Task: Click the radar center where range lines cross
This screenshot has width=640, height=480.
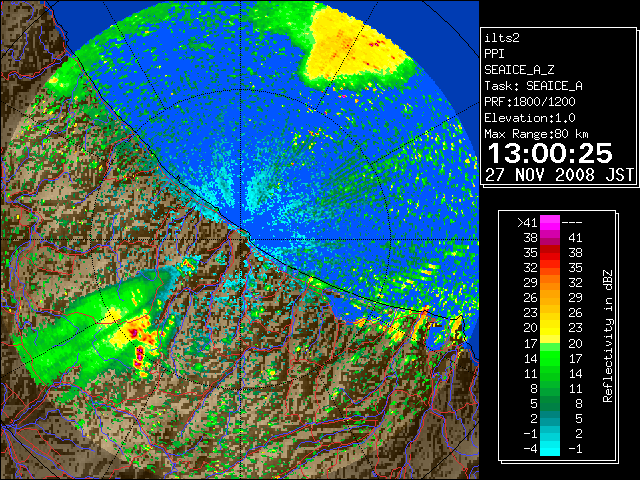Action: pyautogui.click(x=241, y=240)
